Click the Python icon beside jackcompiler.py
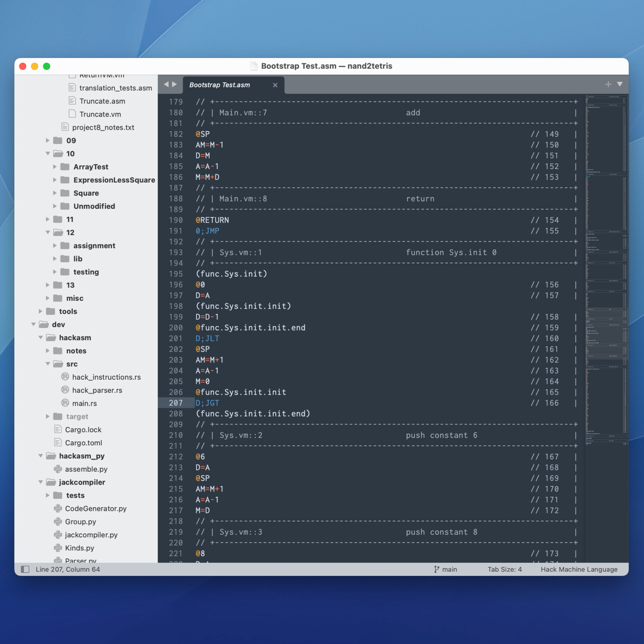Screen dimensions: 644x644 [x=58, y=535]
